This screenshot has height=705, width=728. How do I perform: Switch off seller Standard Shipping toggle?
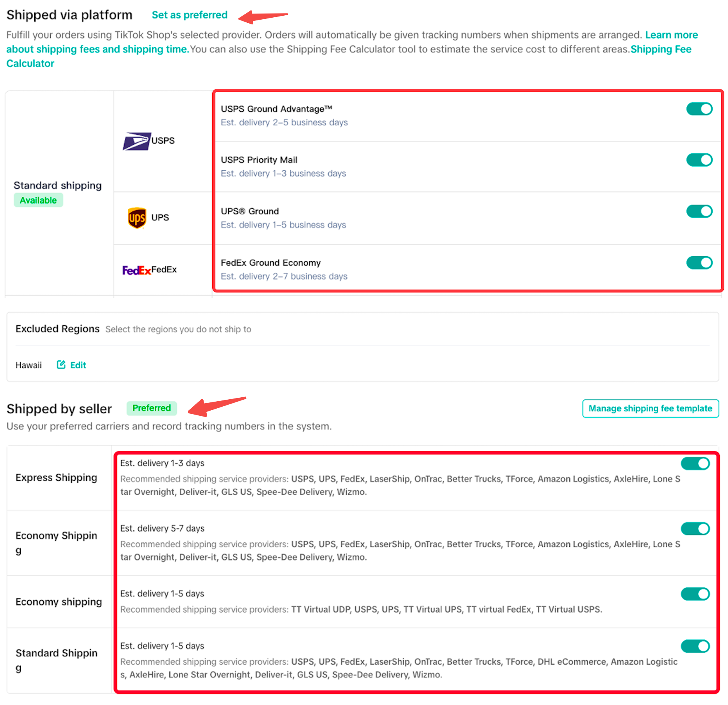(x=695, y=646)
